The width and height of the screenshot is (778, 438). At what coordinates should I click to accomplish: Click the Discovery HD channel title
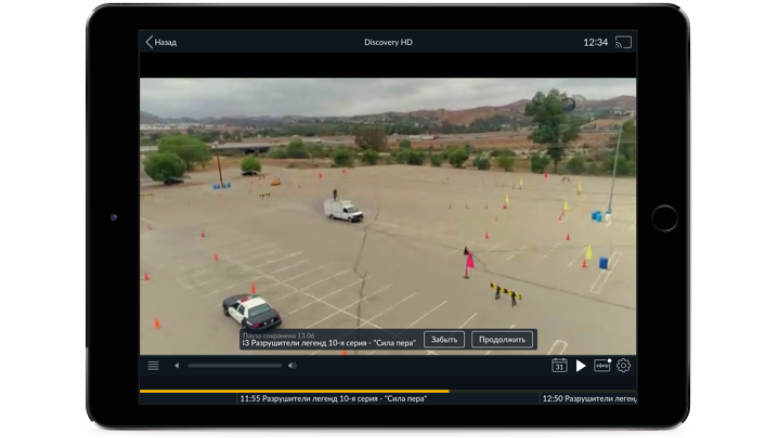pyautogui.click(x=388, y=42)
